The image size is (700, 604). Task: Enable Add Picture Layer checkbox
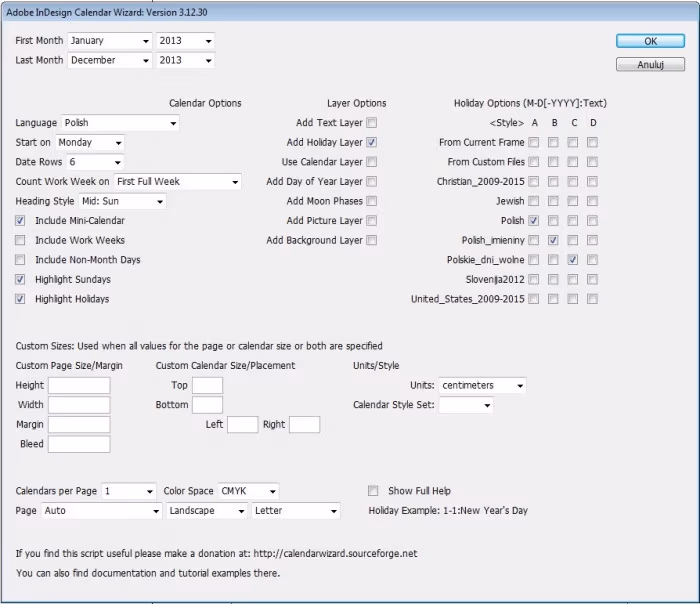tap(371, 221)
